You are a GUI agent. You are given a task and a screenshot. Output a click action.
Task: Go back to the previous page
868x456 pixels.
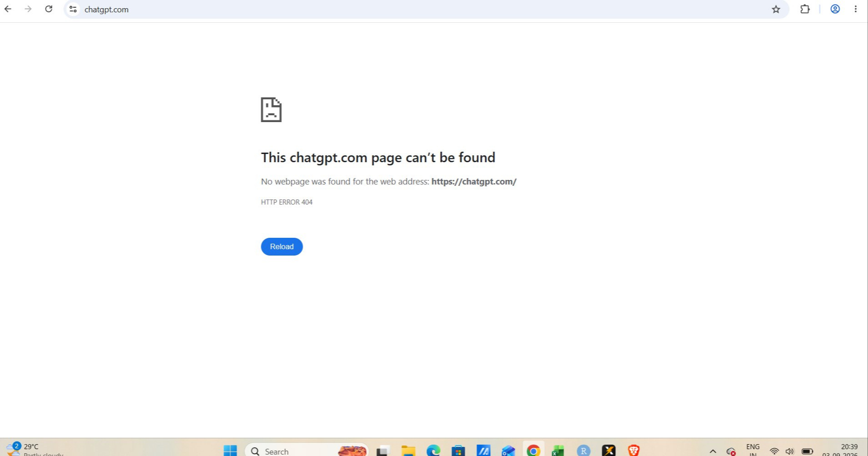click(x=8, y=9)
